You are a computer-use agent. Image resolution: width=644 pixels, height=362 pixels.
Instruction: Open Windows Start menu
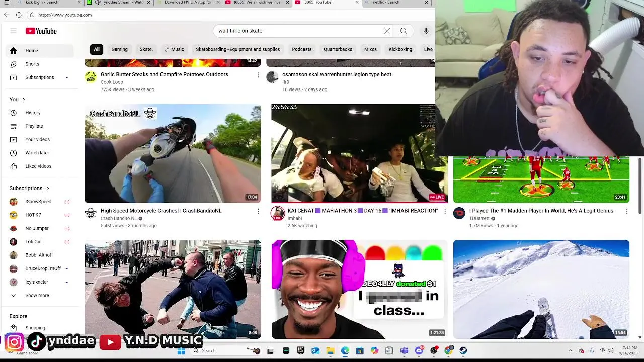click(182, 351)
